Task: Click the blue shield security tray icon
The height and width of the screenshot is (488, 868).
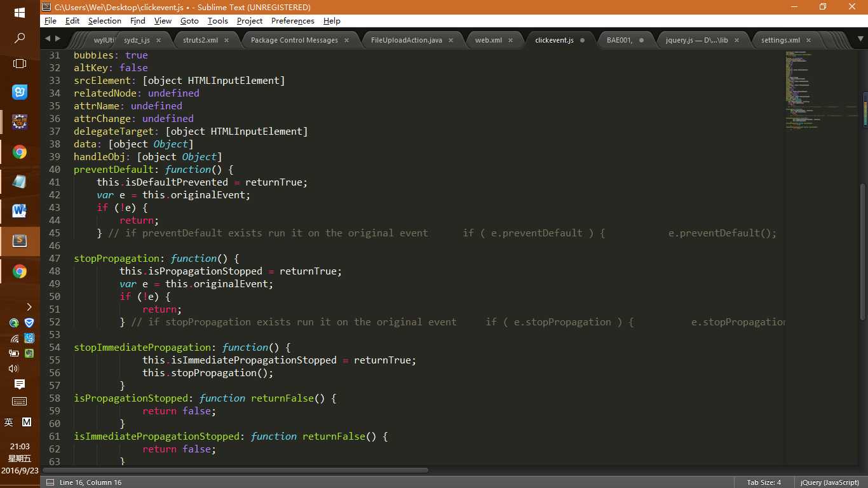Action: [x=29, y=323]
